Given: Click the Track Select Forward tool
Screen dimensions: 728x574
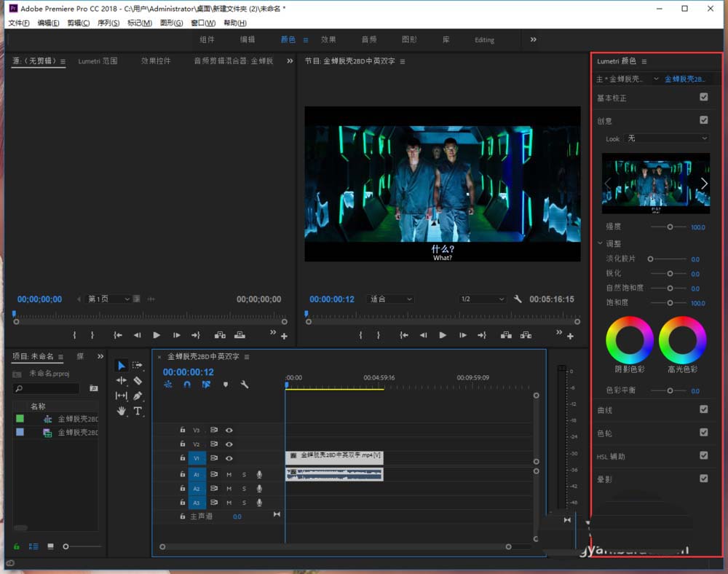Looking at the screenshot, I should 138,365.
